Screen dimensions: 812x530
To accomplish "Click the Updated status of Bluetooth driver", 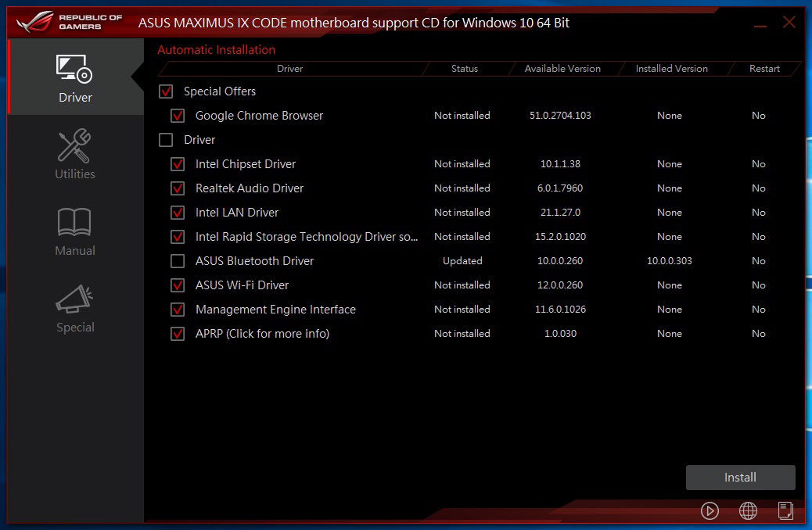I will tap(462, 261).
